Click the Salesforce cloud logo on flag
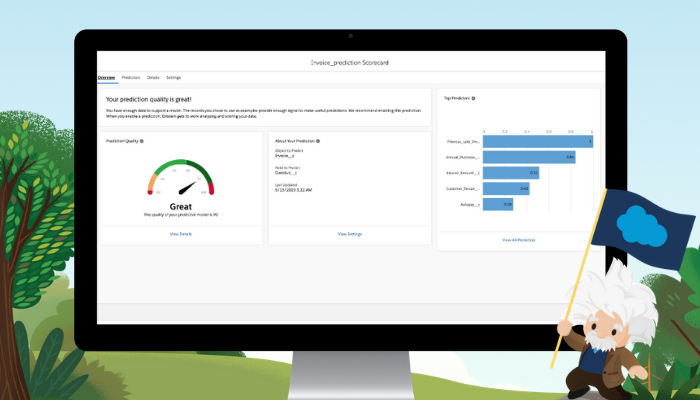Image resolution: width=700 pixels, height=400 pixels. pos(642,226)
